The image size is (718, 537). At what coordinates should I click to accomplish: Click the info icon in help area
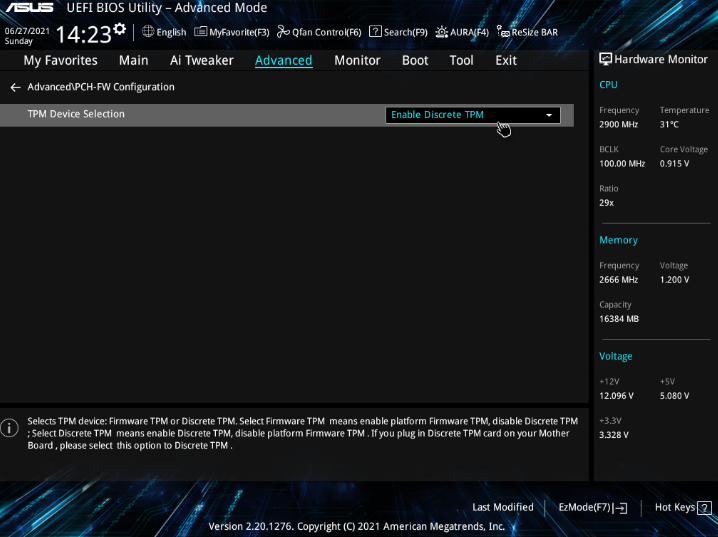[x=10, y=428]
